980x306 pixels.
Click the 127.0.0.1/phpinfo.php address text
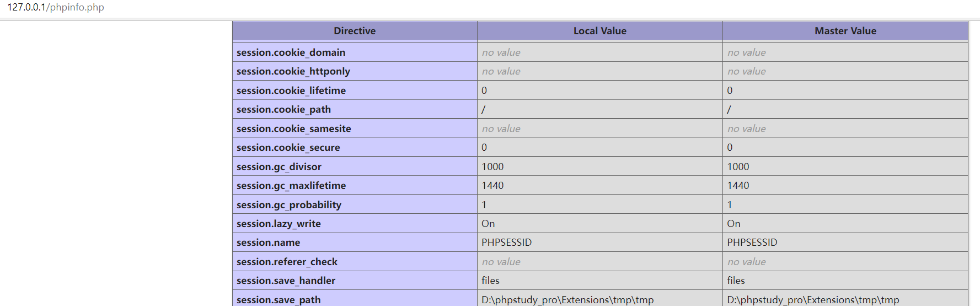click(x=56, y=7)
